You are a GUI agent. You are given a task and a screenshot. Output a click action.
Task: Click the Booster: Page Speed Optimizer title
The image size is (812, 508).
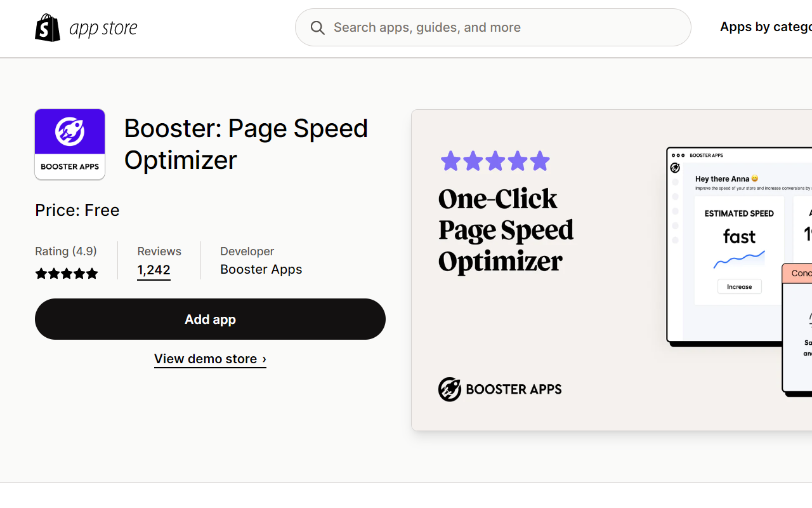[x=246, y=144]
